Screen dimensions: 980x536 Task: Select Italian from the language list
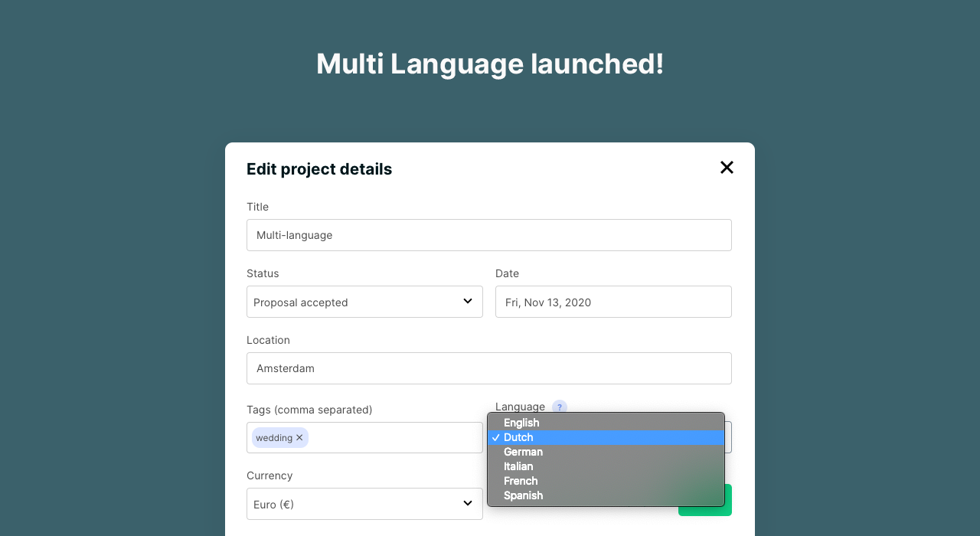click(606, 466)
